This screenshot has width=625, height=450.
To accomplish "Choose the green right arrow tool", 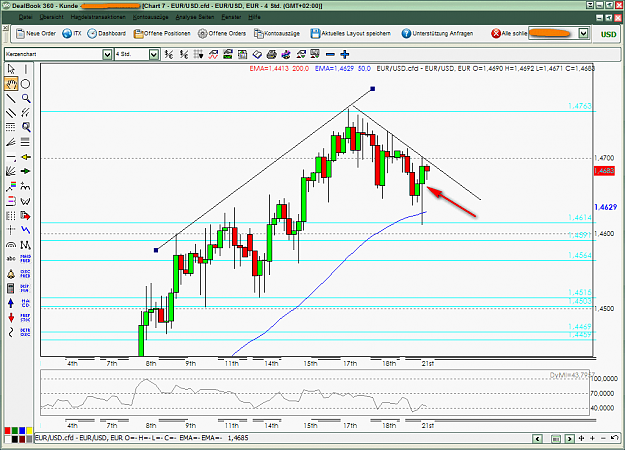I will click(26, 171).
